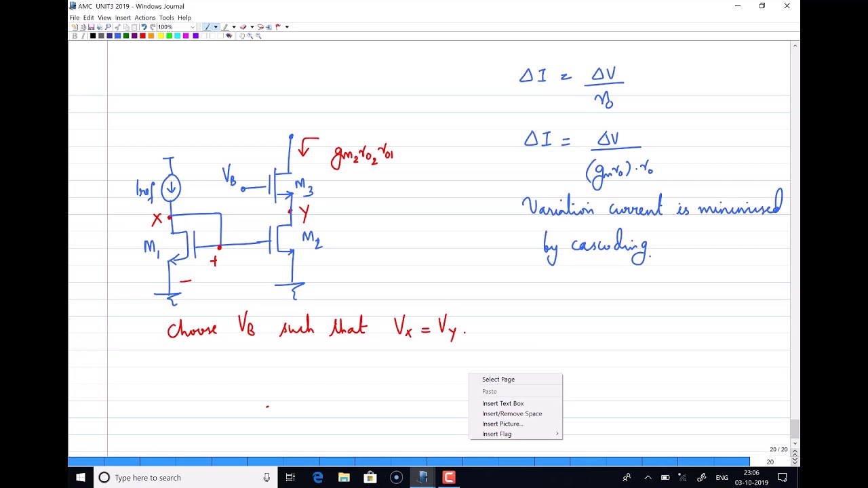Viewport: 868px width, 488px height.
Task: Click the Cut scissors icon
Action: pyautogui.click(x=117, y=27)
